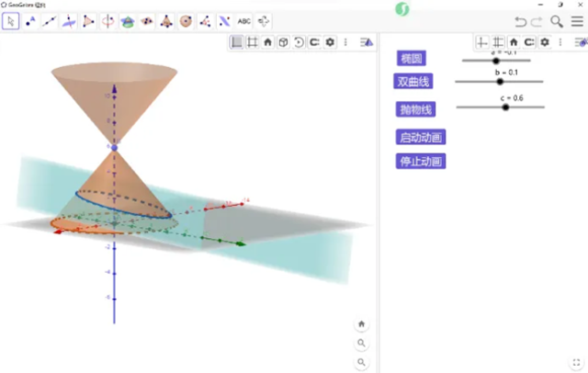Toggle the xOy plane display in 3D view

point(236,41)
